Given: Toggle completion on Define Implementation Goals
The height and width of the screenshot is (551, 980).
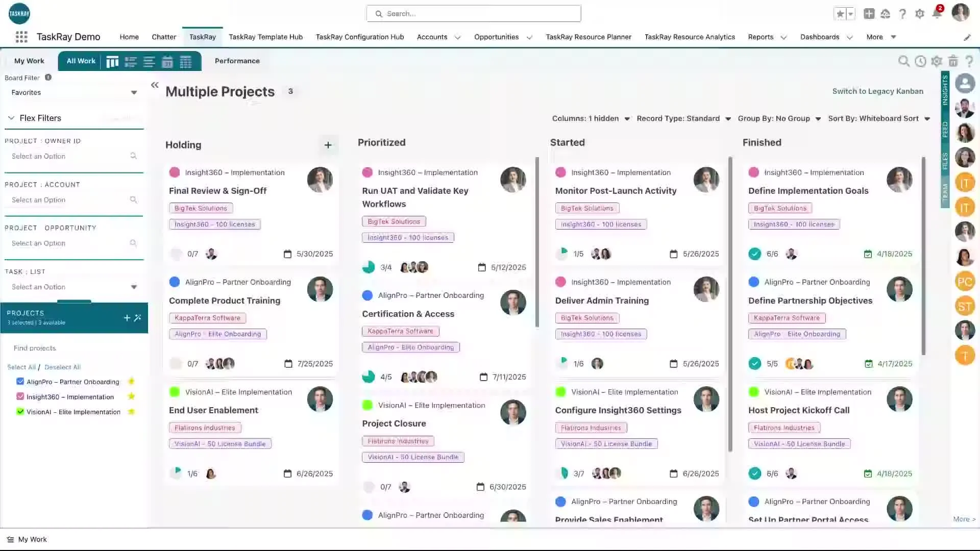Looking at the screenshot, I should (754, 254).
